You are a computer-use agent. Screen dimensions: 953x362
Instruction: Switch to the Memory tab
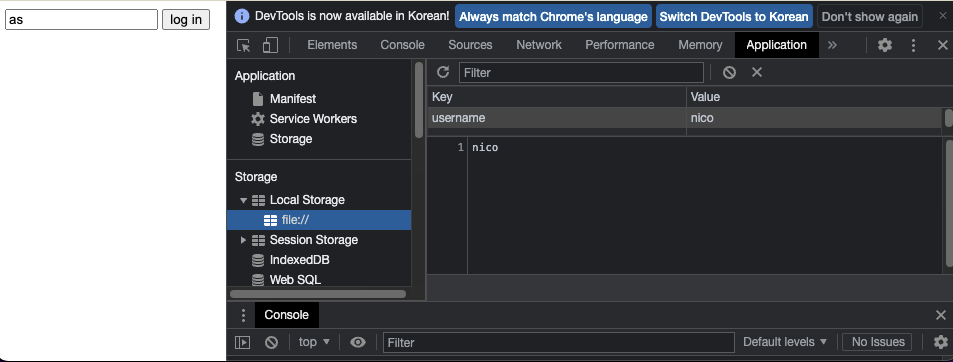tap(700, 45)
